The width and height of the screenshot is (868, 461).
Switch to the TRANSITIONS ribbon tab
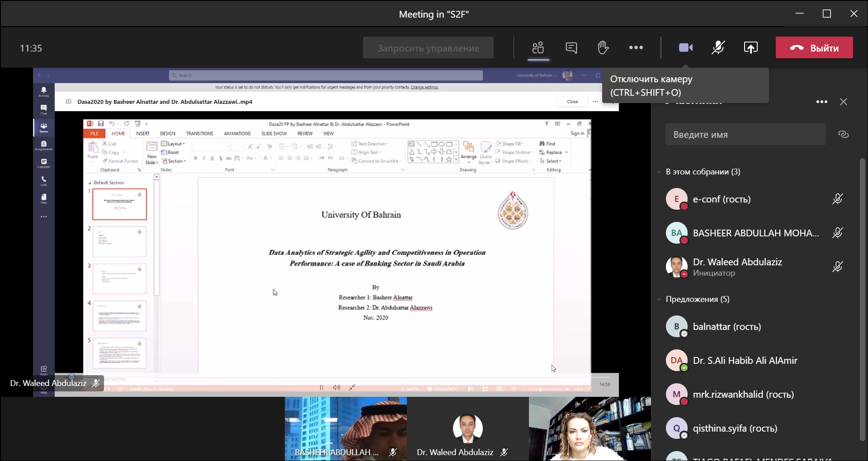(199, 133)
